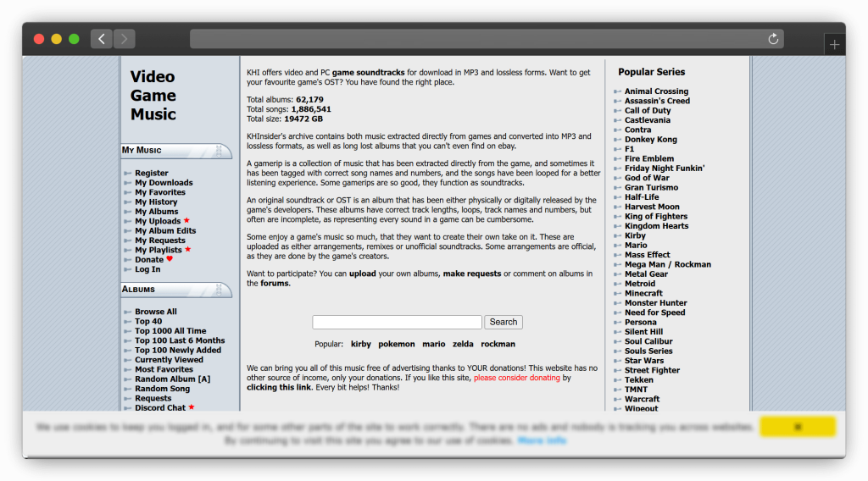Image resolution: width=868 pixels, height=481 pixels.
Task: Click the Video Game Music site title
Action: (x=153, y=96)
